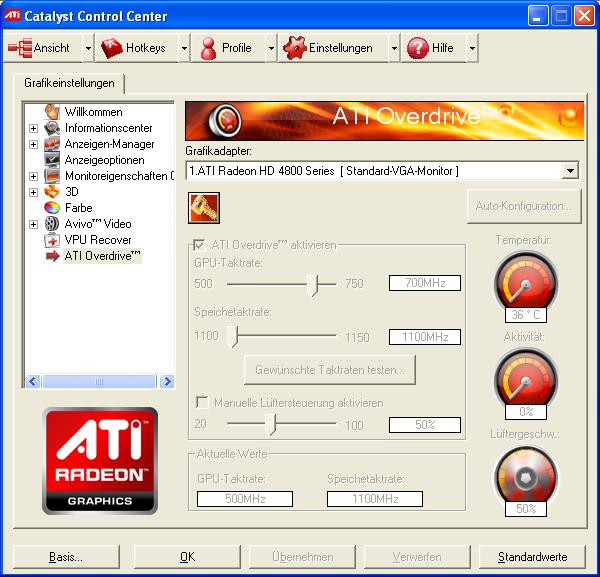Expand the Avivo Video tree node
Image resolution: width=600 pixels, height=577 pixels.
[33, 224]
